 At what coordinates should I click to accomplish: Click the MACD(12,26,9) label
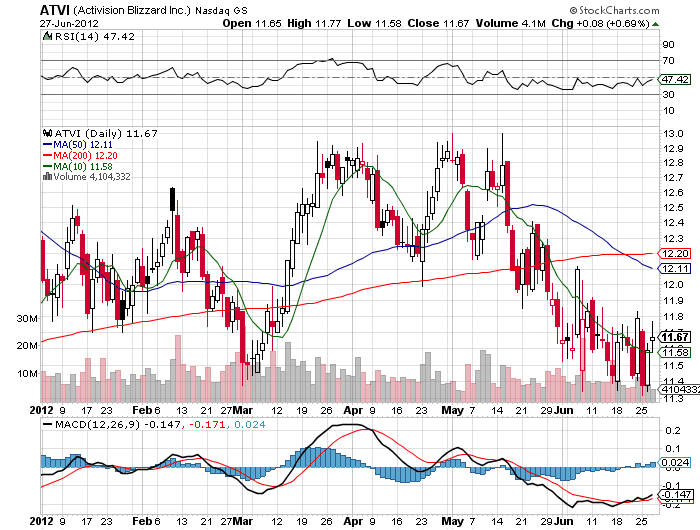pyautogui.click(x=97, y=424)
